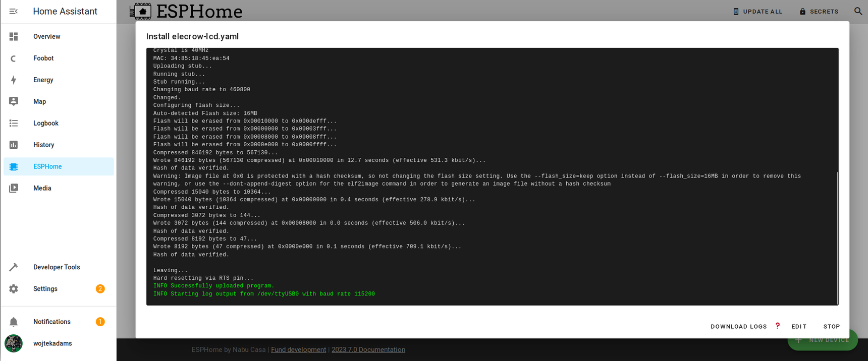Click the EDIT button in dialog

coord(799,326)
